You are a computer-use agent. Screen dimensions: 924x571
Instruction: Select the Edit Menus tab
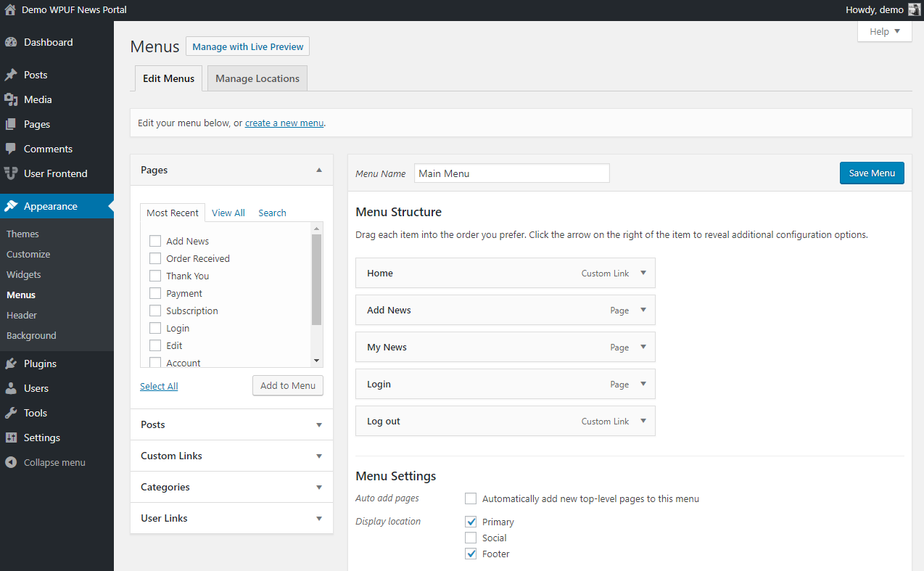[168, 78]
